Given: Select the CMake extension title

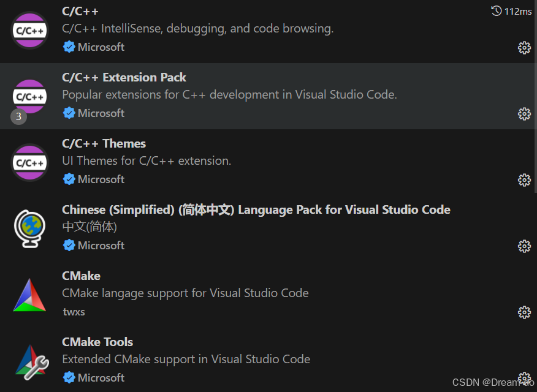Looking at the screenshot, I should (81, 276).
